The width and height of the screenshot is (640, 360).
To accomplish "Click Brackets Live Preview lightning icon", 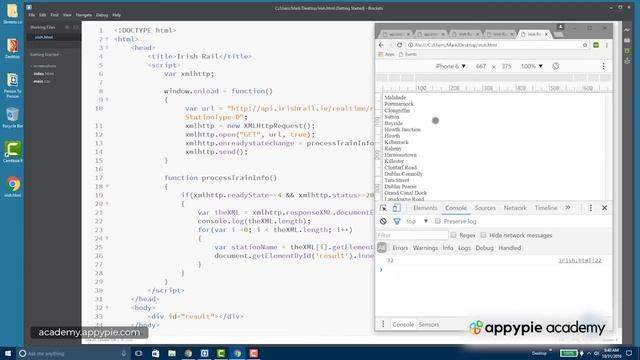I will pyautogui.click(x=627, y=30).
